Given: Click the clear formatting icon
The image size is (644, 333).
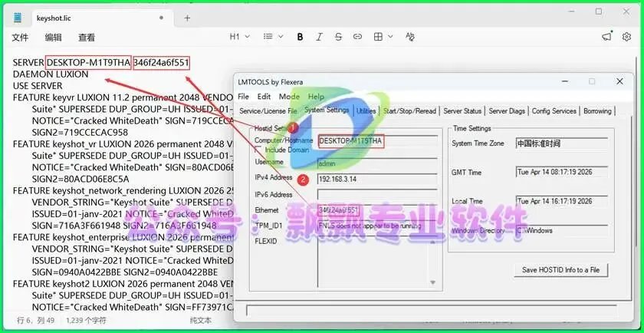Looking at the screenshot, I should [x=410, y=37].
